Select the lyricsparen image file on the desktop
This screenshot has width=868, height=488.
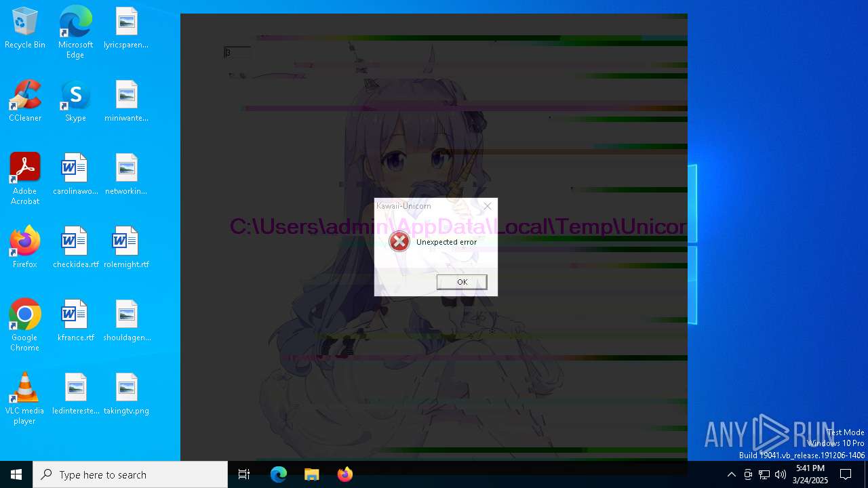(x=126, y=28)
